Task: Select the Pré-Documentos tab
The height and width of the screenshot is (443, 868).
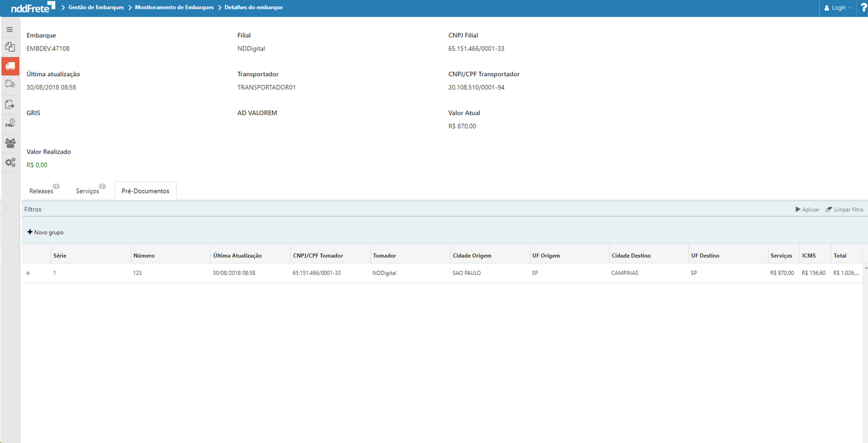Action: click(x=145, y=191)
